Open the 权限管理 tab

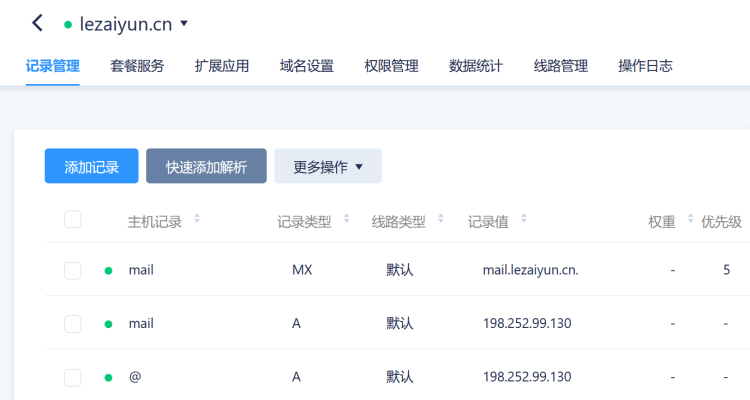click(x=391, y=66)
